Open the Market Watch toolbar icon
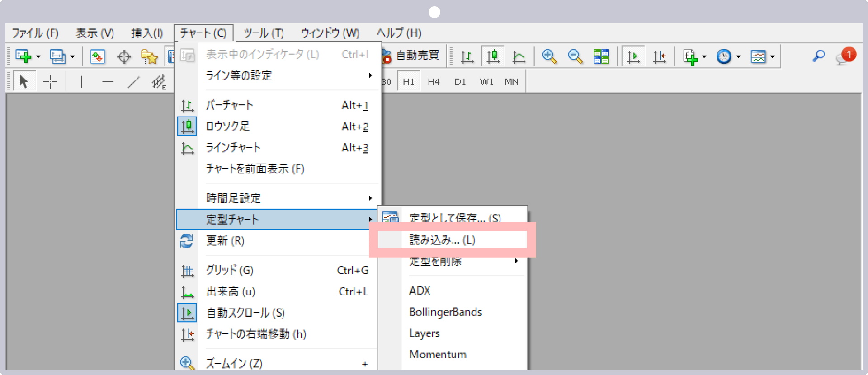Image resolution: width=868 pixels, height=375 pixels. click(98, 56)
